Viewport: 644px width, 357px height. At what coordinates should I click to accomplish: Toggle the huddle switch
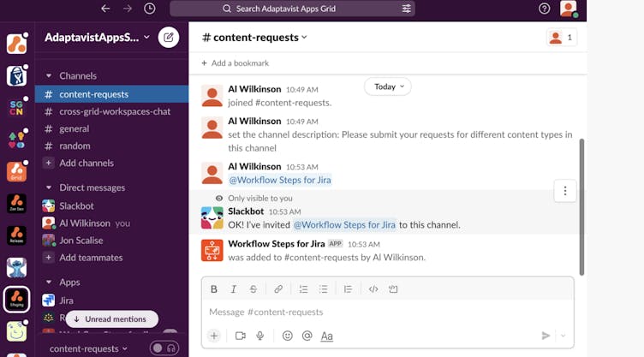158,348
